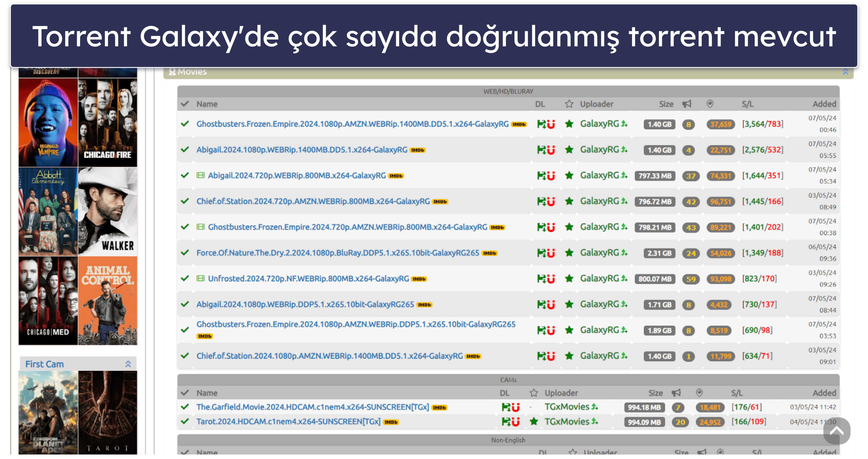Open the magnet link for Chief.of.Station 720p
This screenshot has width=868, height=459.
pyautogui.click(x=551, y=201)
